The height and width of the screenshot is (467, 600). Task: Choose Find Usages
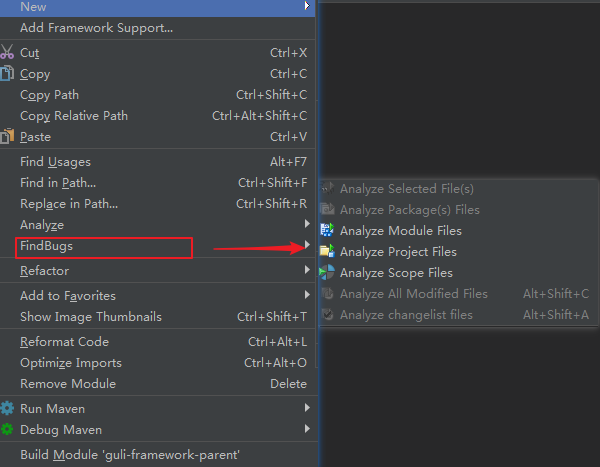pyautogui.click(x=158, y=162)
